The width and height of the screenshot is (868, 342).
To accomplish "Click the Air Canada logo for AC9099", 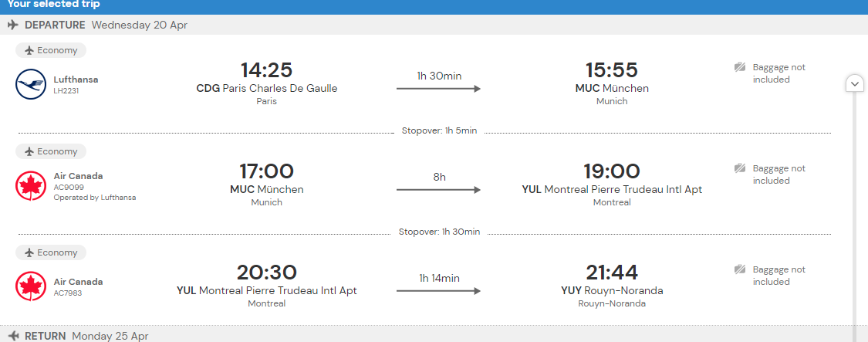I will point(31,186).
